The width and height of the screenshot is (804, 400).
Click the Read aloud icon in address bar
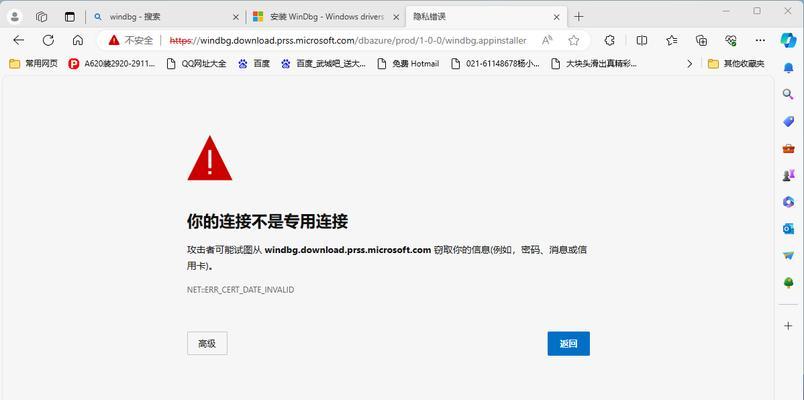[x=547, y=41]
